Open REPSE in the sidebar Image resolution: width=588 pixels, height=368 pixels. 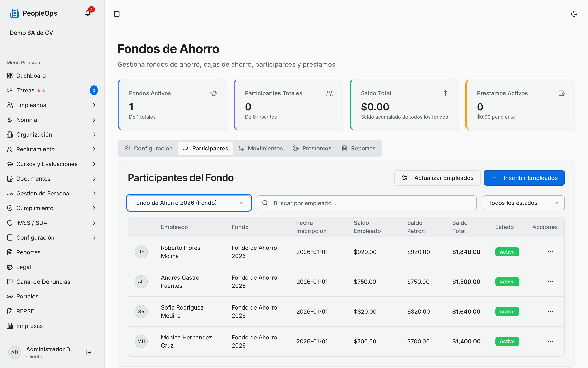[52, 311]
